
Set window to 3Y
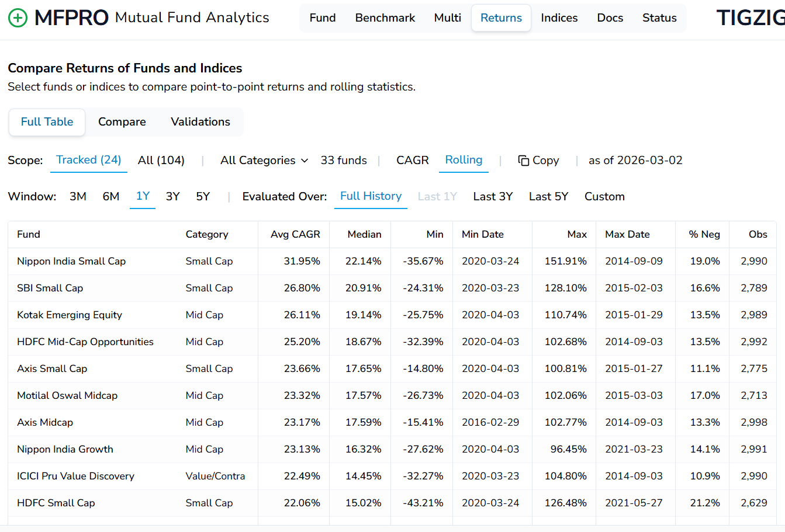172,197
